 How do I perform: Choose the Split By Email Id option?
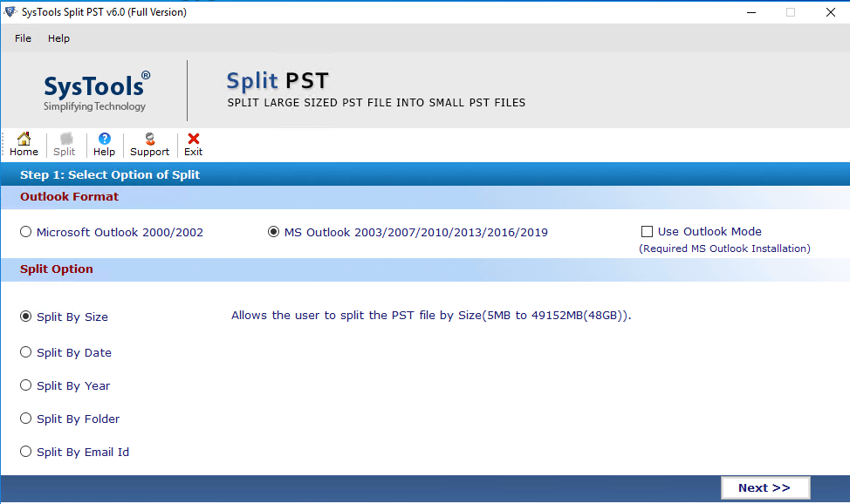point(26,452)
